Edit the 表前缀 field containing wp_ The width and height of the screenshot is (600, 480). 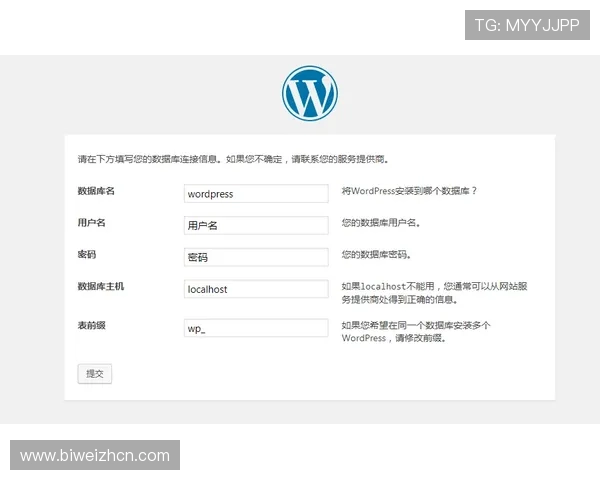[x=256, y=328]
